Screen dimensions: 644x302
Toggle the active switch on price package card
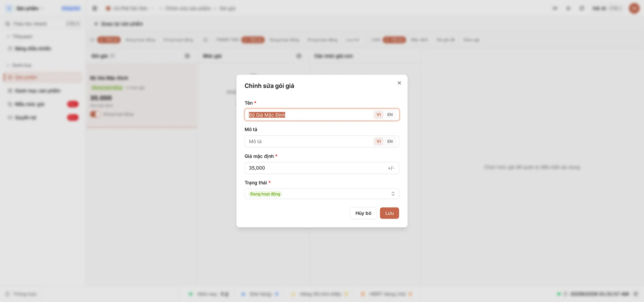pos(95,115)
